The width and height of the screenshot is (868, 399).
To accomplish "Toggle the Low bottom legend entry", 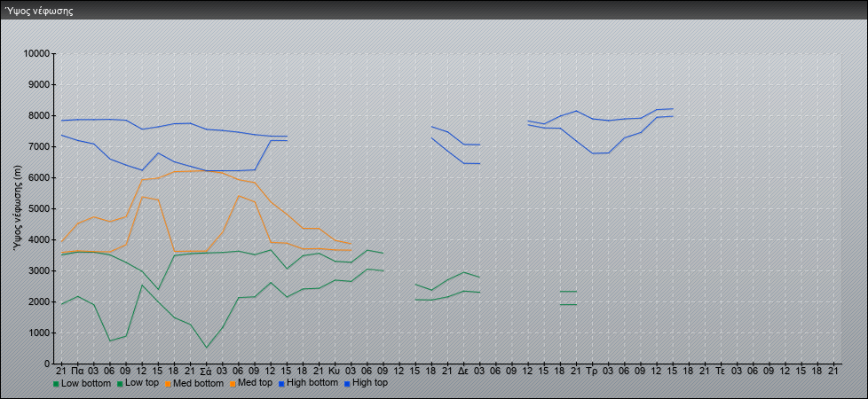I will (82, 383).
